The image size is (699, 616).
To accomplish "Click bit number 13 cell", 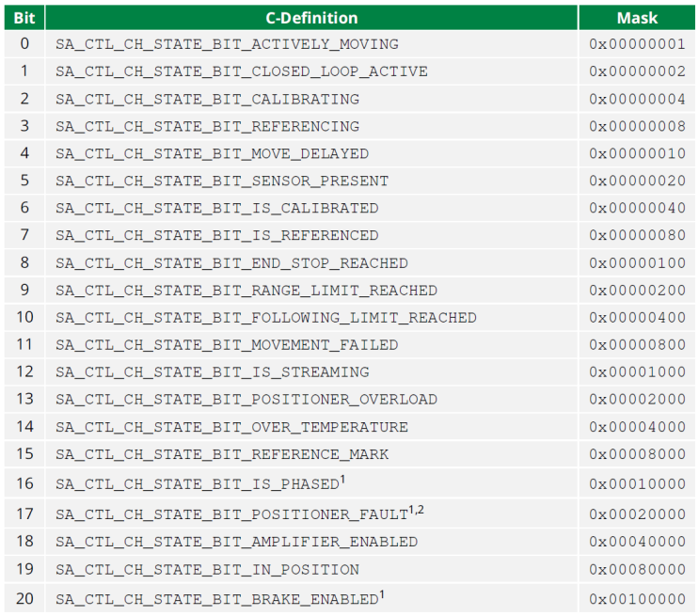I will tap(24, 399).
